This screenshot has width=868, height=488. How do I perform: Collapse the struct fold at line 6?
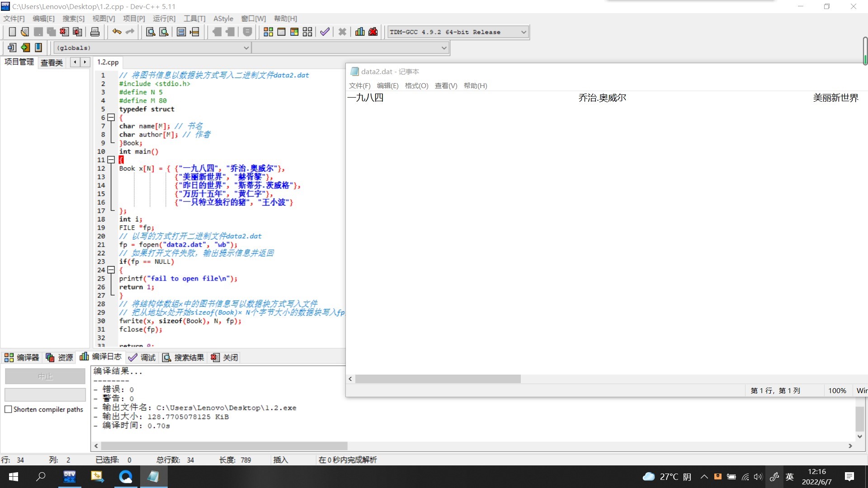(111, 117)
